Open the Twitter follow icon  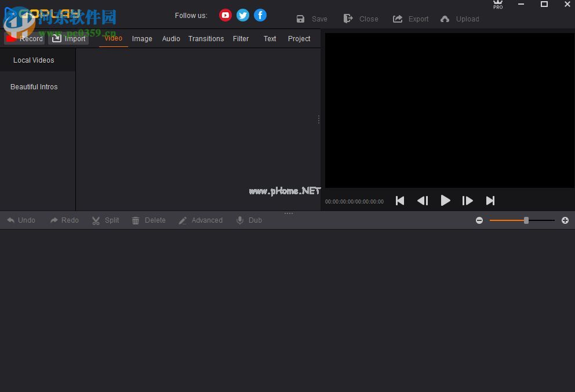(243, 15)
